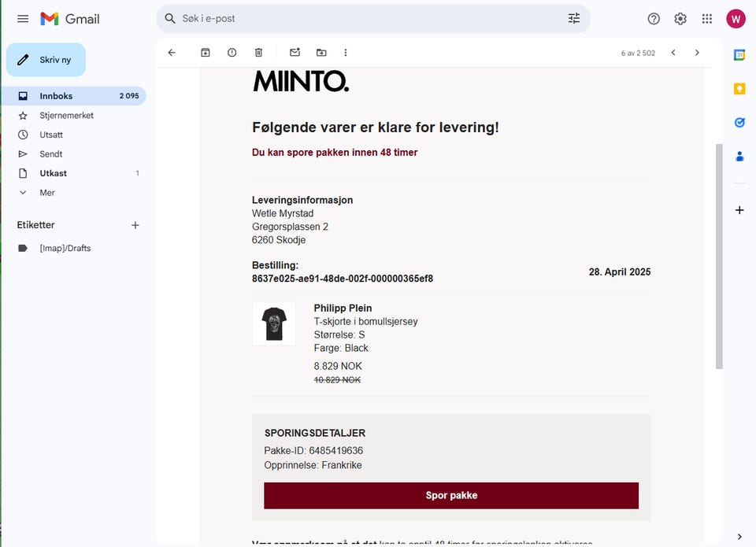Open the Google apps grid
The width and height of the screenshot is (756, 547).
click(707, 19)
